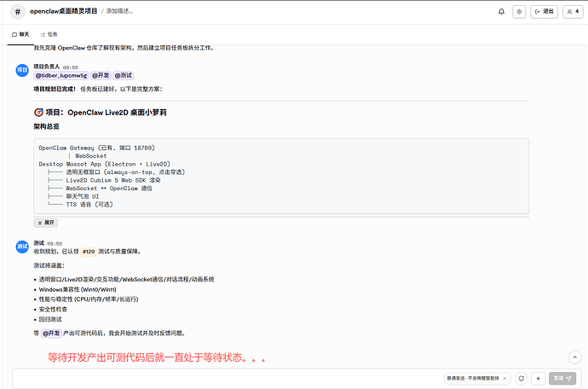Click the @测试 mention tag
588x389 pixels.
coord(123,75)
